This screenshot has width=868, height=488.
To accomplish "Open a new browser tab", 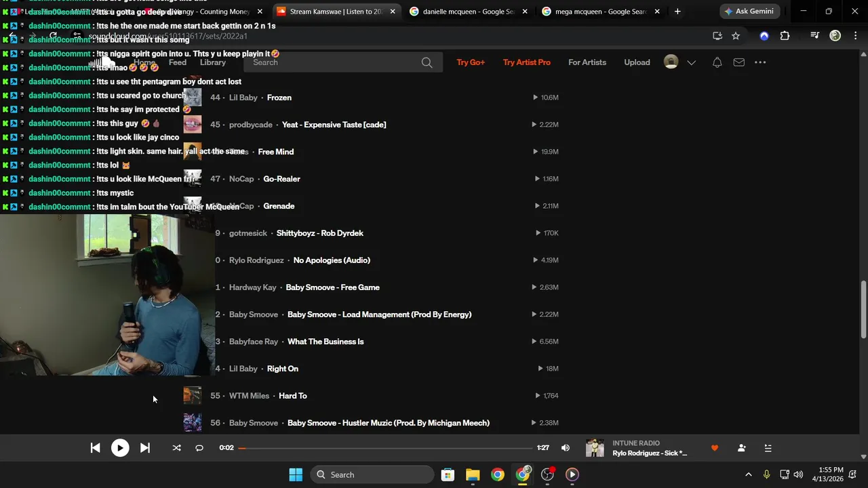I will 677,12.
